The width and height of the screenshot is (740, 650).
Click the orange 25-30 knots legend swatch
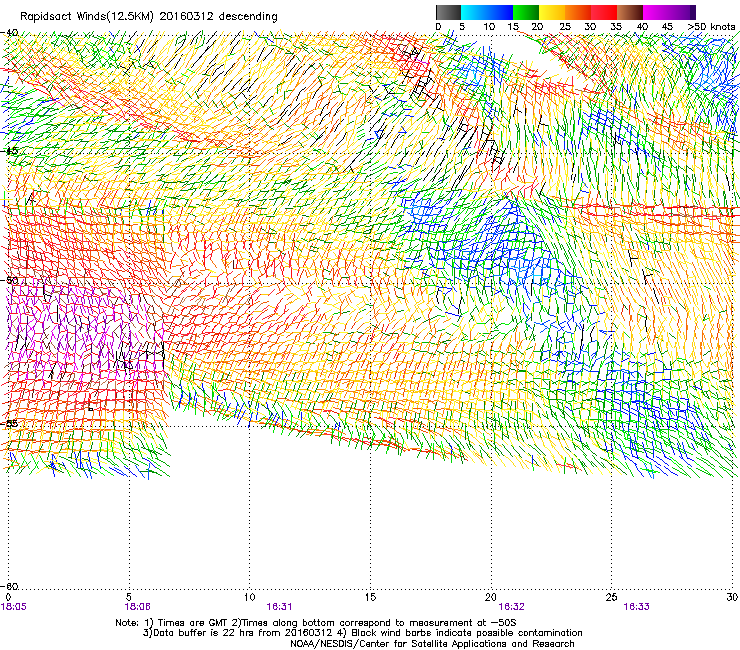tap(578, 12)
